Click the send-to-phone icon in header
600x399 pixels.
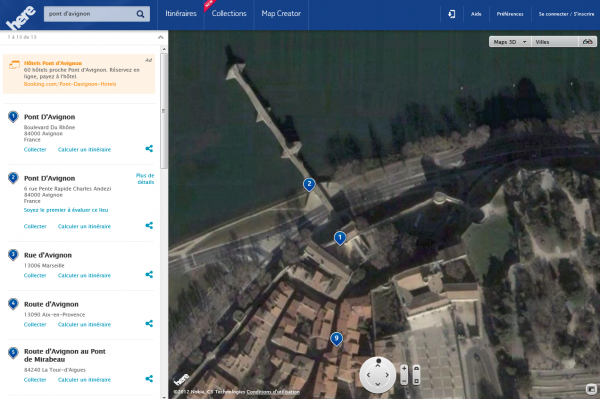pyautogui.click(x=452, y=14)
